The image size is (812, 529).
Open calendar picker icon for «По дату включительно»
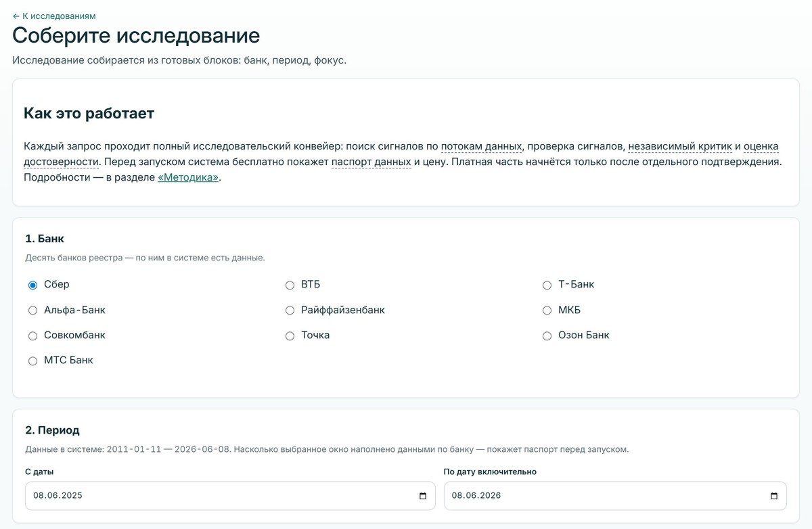click(774, 496)
